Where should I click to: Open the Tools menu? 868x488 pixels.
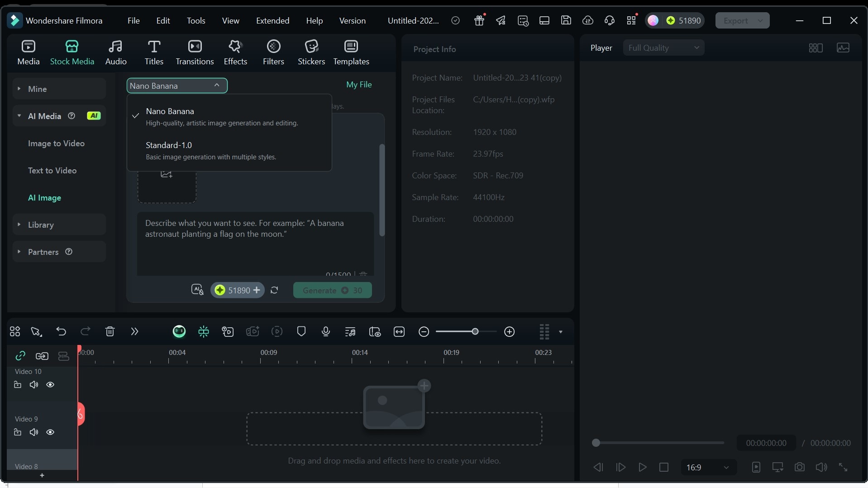point(196,20)
